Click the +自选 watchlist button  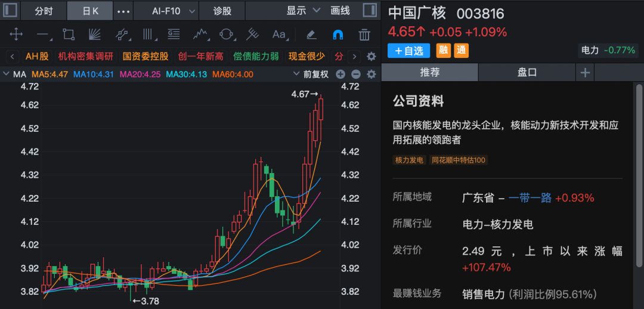[409, 51]
